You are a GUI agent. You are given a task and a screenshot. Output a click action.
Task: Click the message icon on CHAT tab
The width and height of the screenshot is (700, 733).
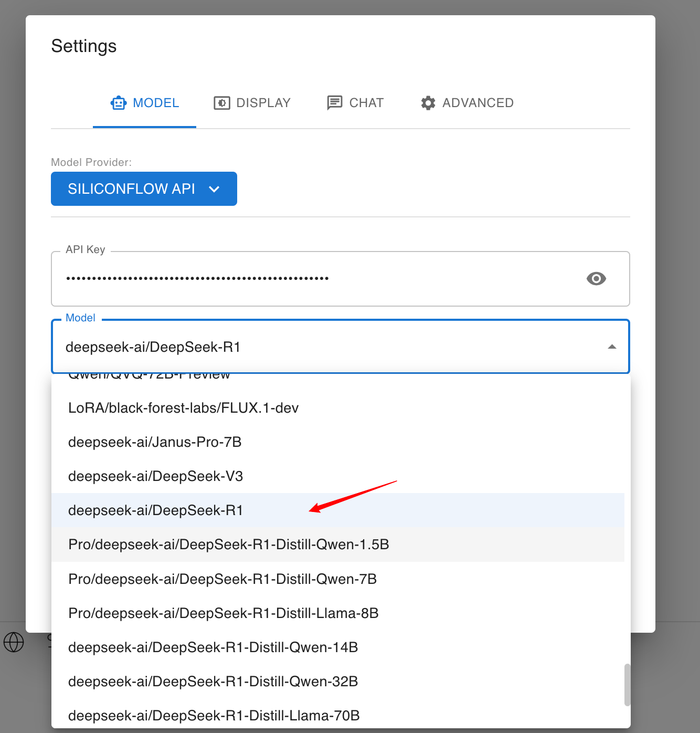335,103
